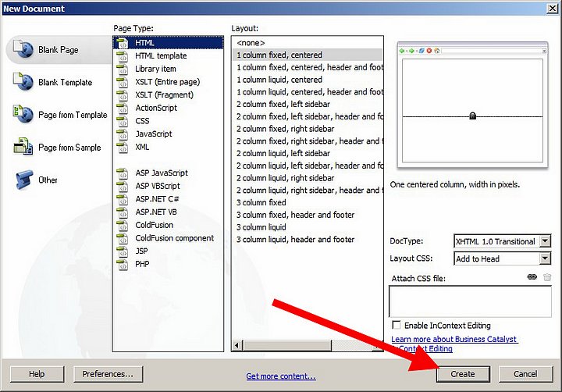Screen dimensions: 562x392
Task: Choose the XSLT (Entire page) icon
Action: [x=123, y=82]
